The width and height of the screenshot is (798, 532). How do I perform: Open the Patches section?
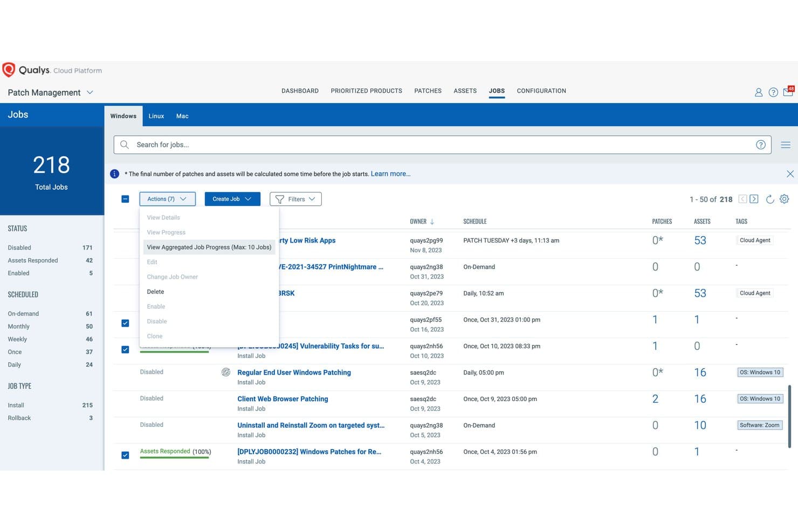(x=428, y=91)
